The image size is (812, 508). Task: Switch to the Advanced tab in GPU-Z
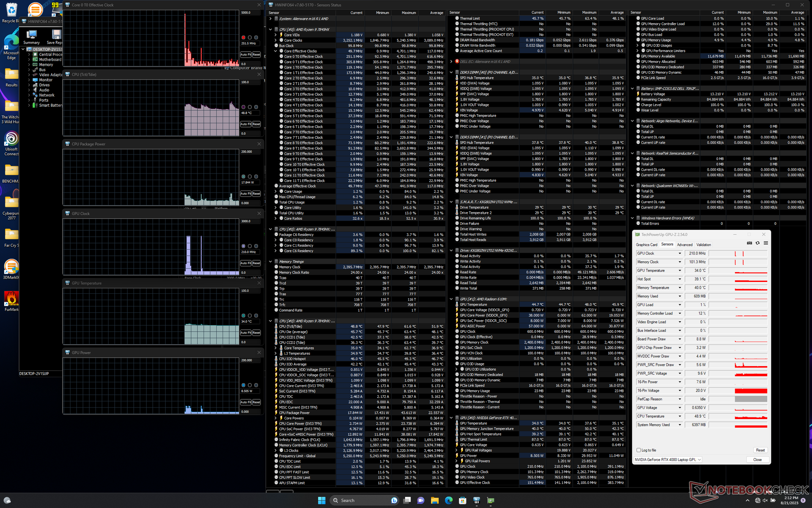(684, 245)
